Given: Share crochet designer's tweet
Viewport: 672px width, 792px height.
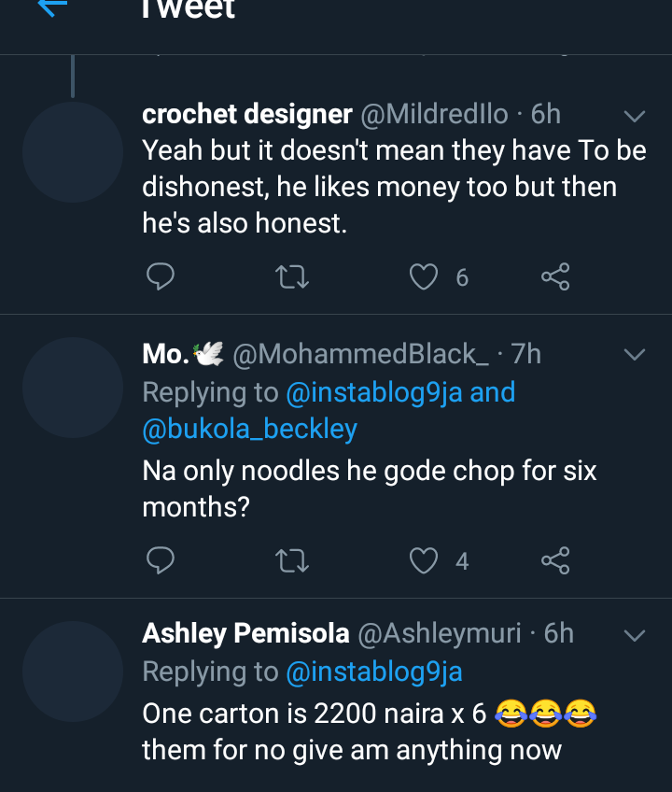Looking at the screenshot, I should [x=555, y=276].
